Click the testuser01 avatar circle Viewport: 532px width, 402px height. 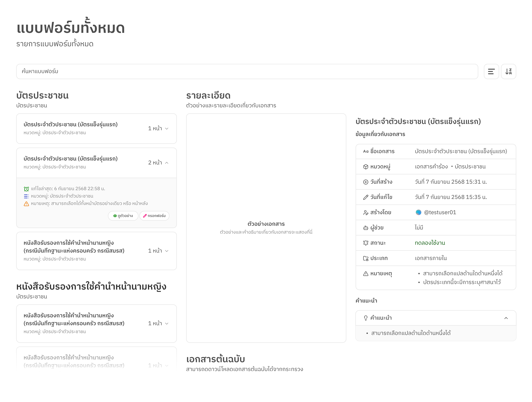(418, 212)
